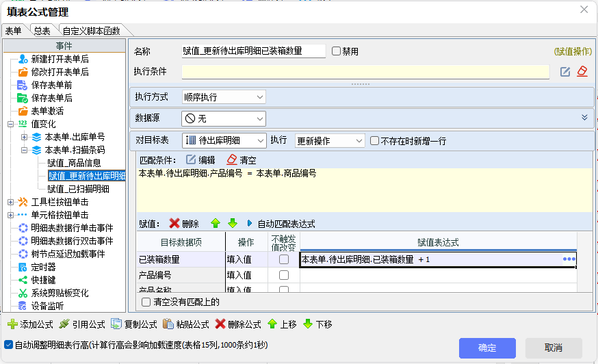Image resolution: width=598 pixels, height=364 pixels.
Task: Click 下移 formula button
Action: point(317,324)
